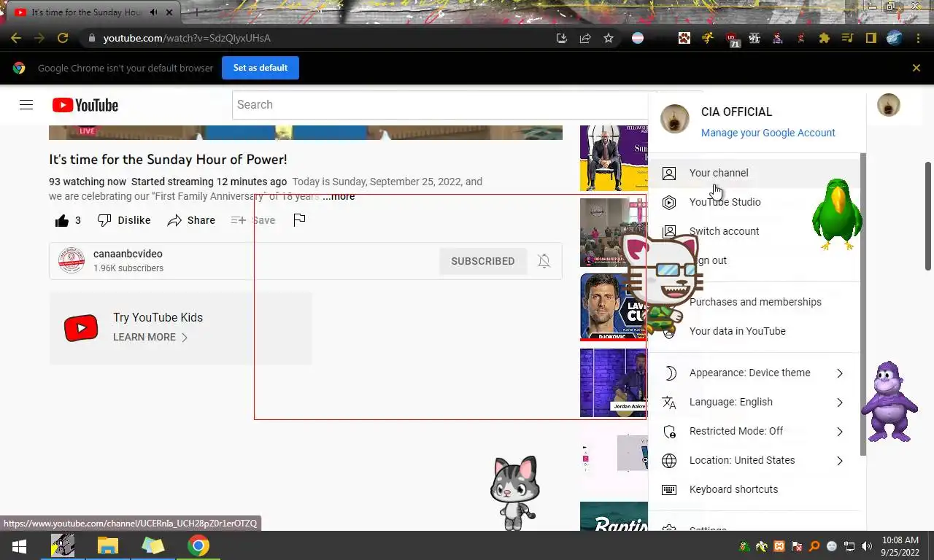Viewport: 934px width, 560px height.
Task: Save the video to a playlist
Action: pyautogui.click(x=253, y=220)
